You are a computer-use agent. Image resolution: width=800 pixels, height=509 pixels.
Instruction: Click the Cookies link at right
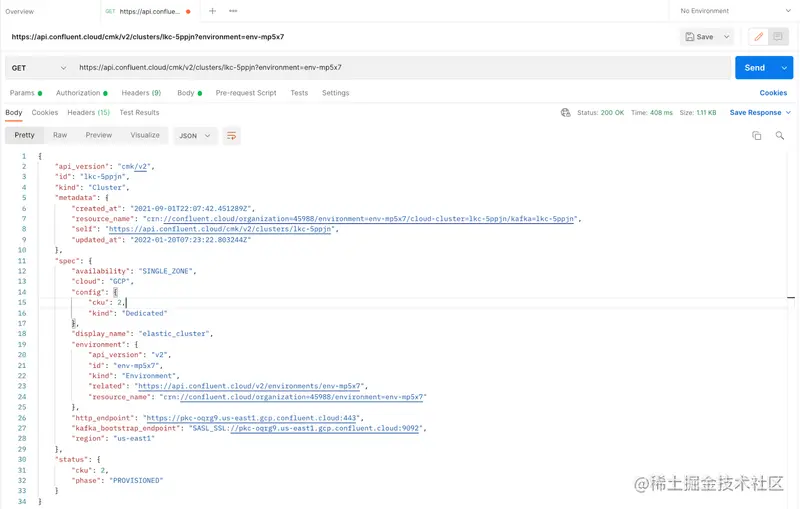[773, 93]
